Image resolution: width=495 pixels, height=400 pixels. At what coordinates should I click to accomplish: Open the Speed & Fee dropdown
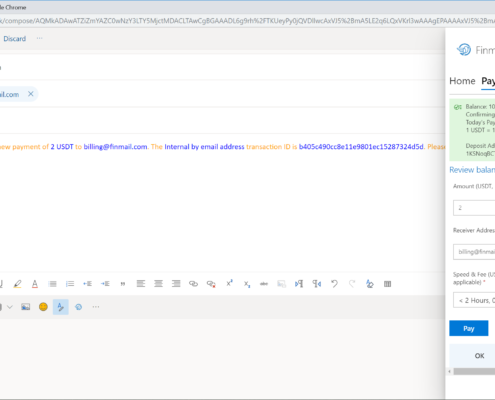pos(474,300)
